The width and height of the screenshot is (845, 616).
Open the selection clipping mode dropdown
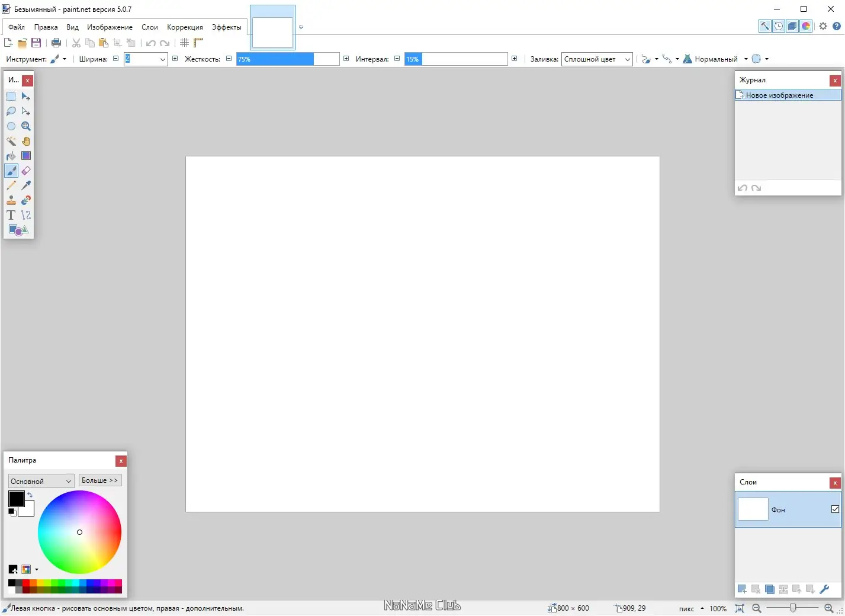tap(760, 59)
